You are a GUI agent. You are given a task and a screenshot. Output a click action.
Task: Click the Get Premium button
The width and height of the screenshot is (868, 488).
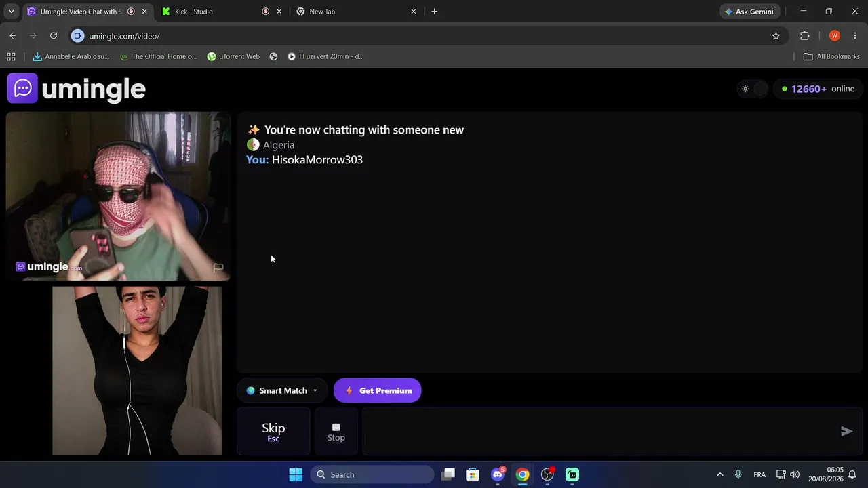point(378,390)
